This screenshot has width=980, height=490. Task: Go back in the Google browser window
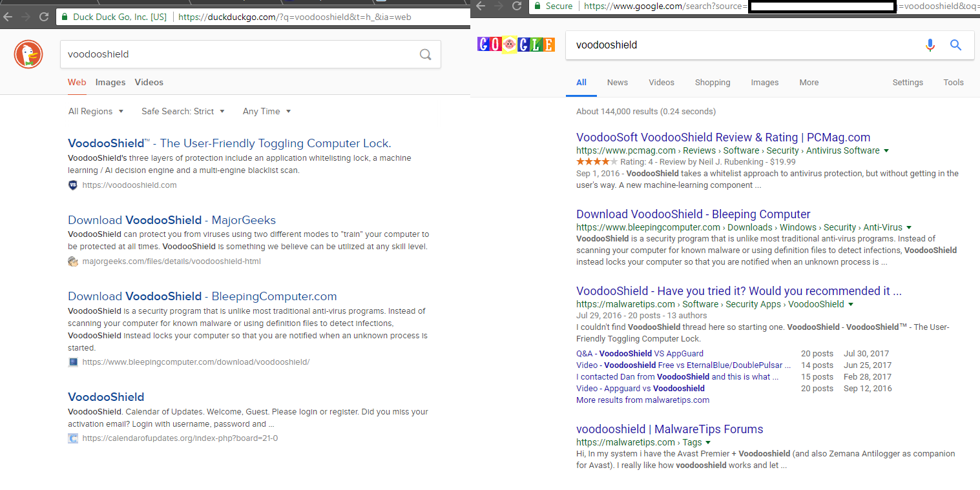pos(481,6)
